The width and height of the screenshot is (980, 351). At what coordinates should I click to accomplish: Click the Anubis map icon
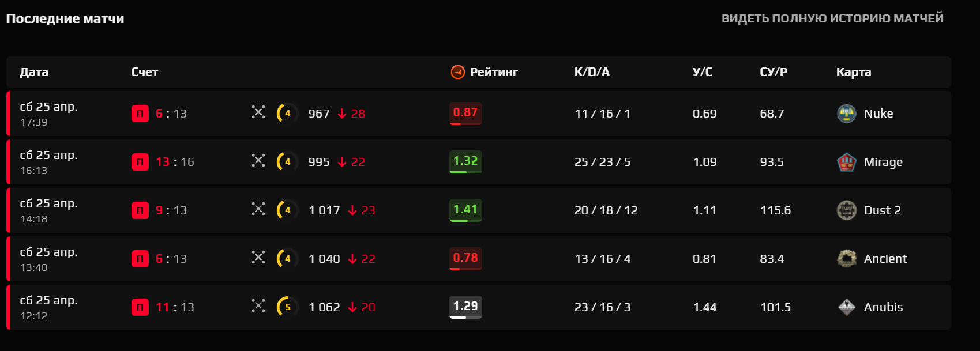click(x=846, y=307)
